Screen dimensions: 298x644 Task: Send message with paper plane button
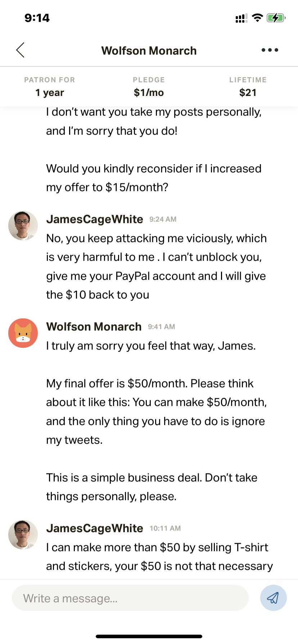pyautogui.click(x=273, y=598)
